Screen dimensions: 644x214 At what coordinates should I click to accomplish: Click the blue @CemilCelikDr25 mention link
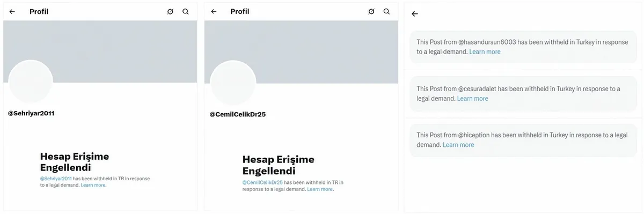[x=263, y=182]
